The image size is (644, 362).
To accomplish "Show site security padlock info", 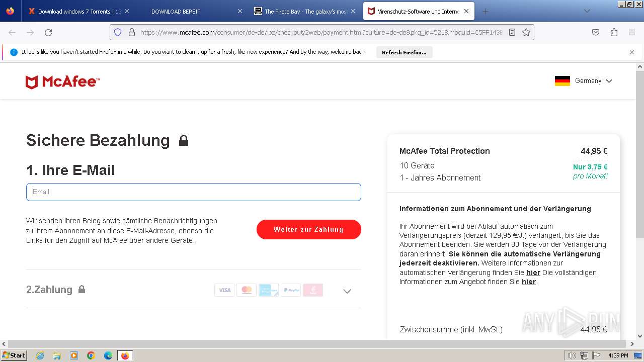I will coord(132,32).
